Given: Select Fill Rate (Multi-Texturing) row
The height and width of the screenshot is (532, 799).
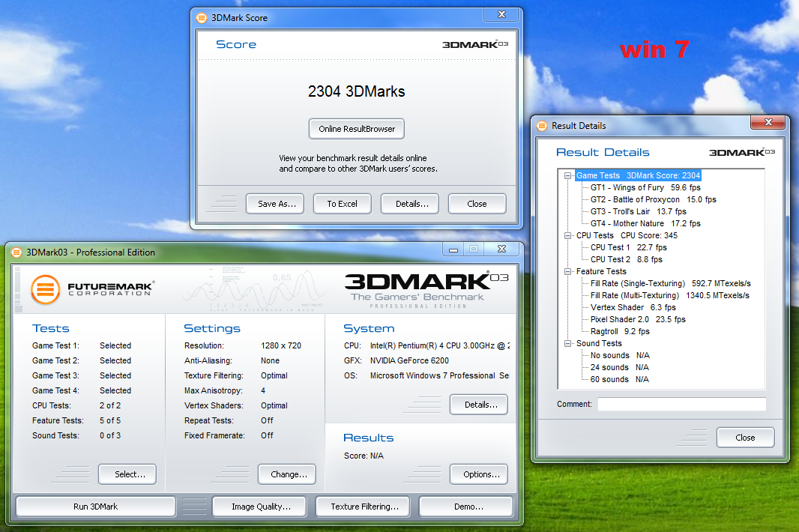Looking at the screenshot, I should [670, 295].
